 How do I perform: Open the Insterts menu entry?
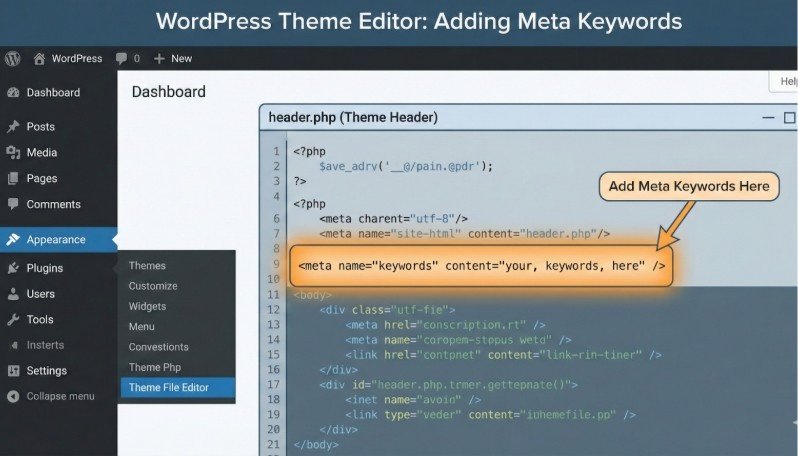coord(45,345)
